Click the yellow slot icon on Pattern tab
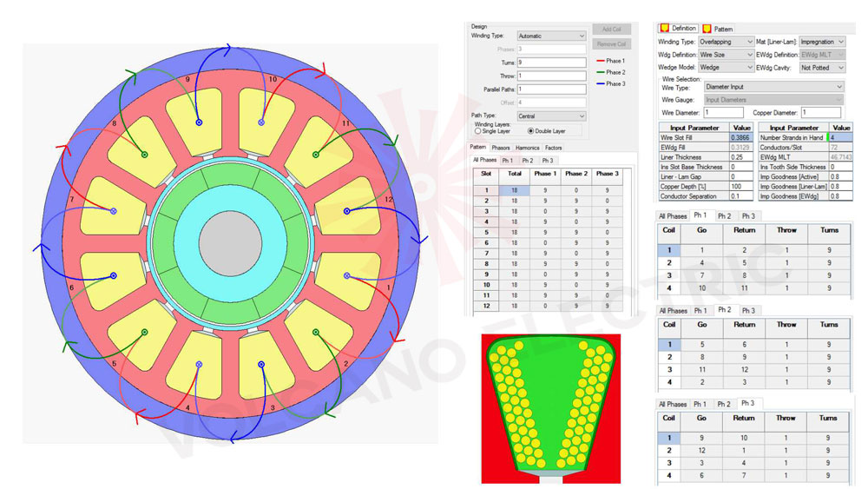 pos(707,29)
